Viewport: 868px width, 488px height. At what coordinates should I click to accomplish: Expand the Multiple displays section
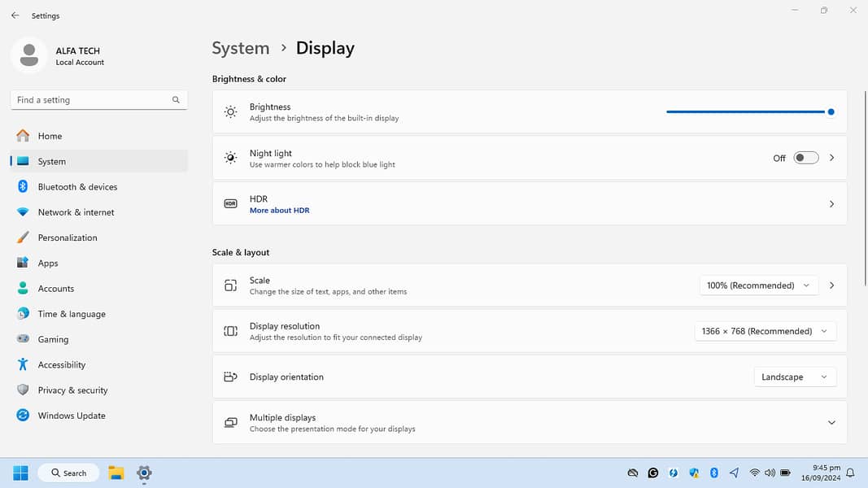[x=831, y=423]
